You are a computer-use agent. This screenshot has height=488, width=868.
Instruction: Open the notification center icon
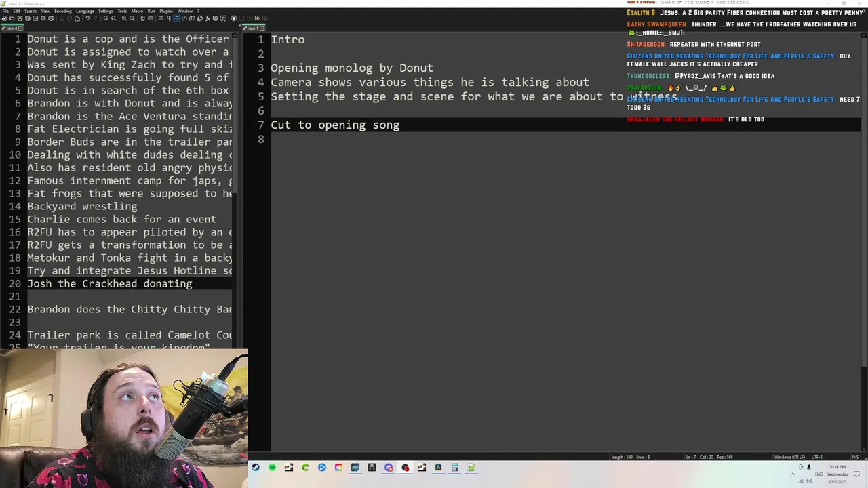pos(856,474)
